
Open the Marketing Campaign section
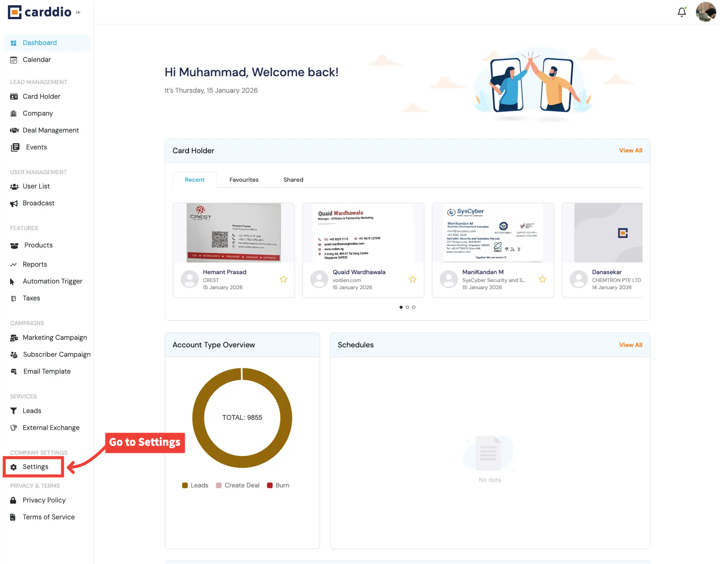[x=55, y=337]
